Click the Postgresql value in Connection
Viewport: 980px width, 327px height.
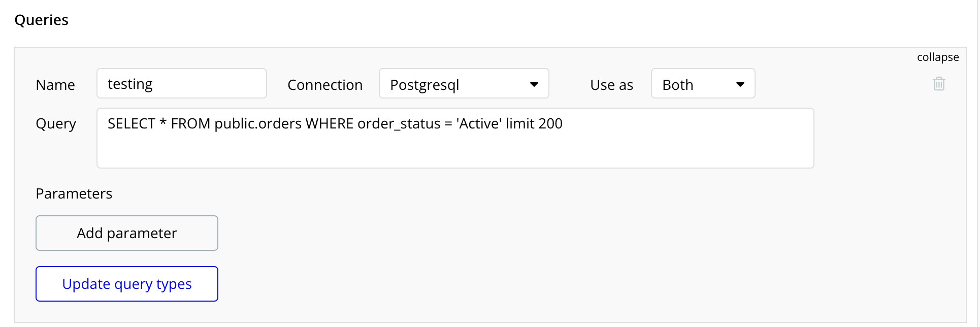click(x=424, y=85)
